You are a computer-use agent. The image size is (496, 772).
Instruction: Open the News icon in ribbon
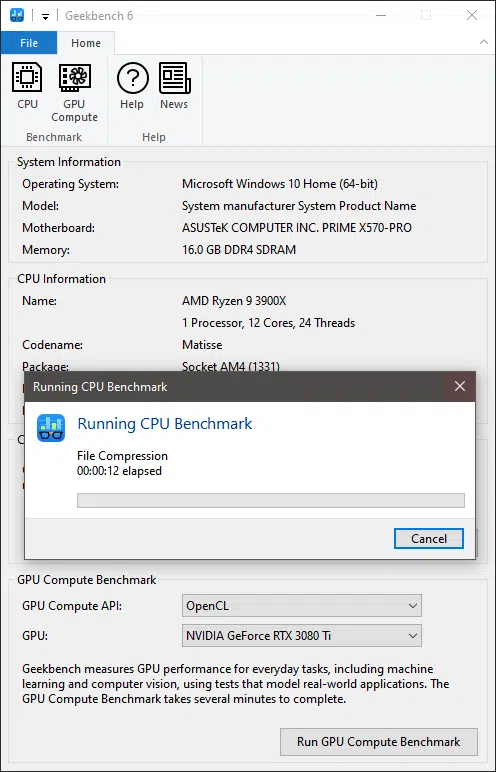pyautogui.click(x=174, y=85)
